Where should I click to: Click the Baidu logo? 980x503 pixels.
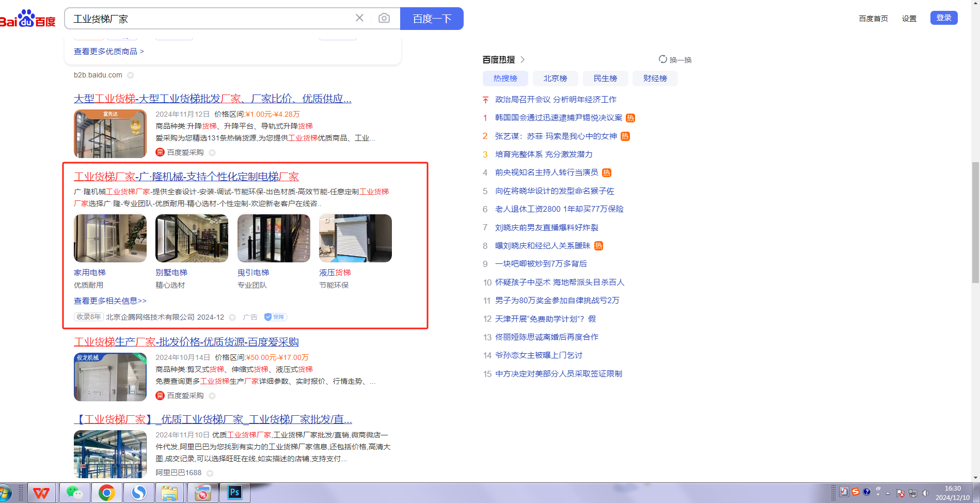[x=28, y=19]
